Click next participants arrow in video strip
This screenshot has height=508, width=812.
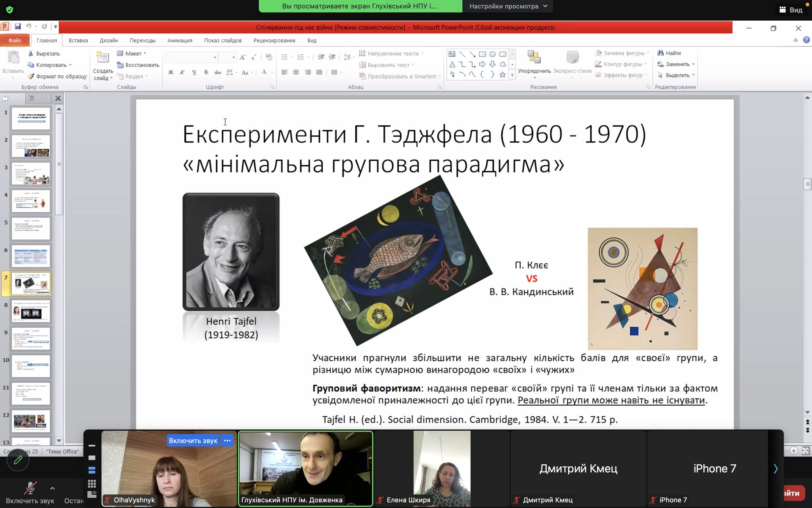[776, 469]
